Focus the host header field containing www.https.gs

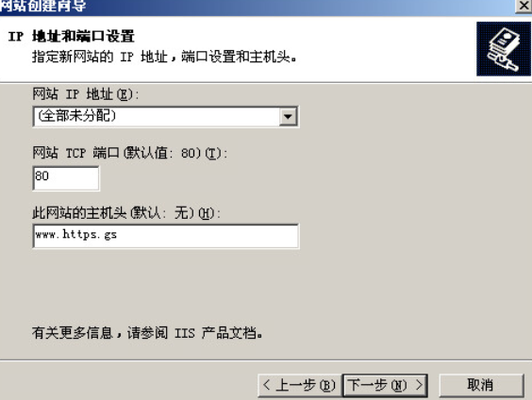166,236
